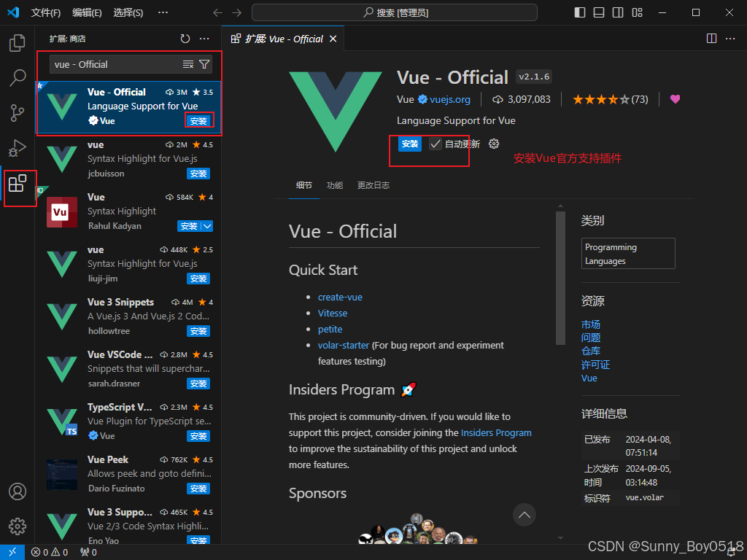Expand install dropdown for Rahul Kadyan's Vue
Viewport: 747px width, 560px height.
click(207, 226)
